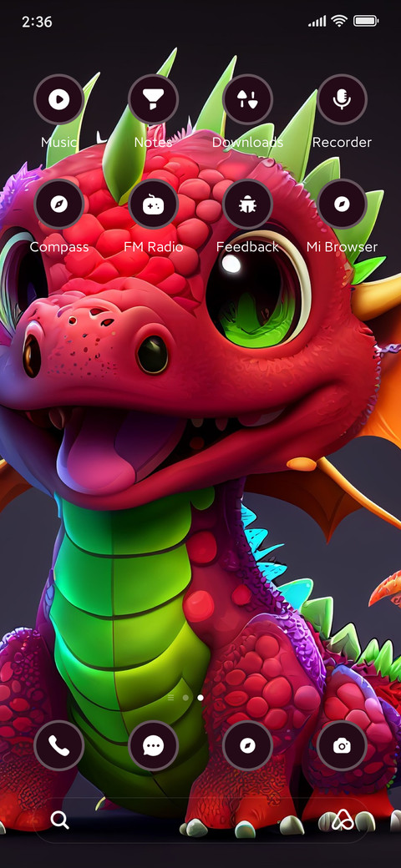
Task: Open the Phone dialer dock icon
Action: pyautogui.click(x=59, y=745)
